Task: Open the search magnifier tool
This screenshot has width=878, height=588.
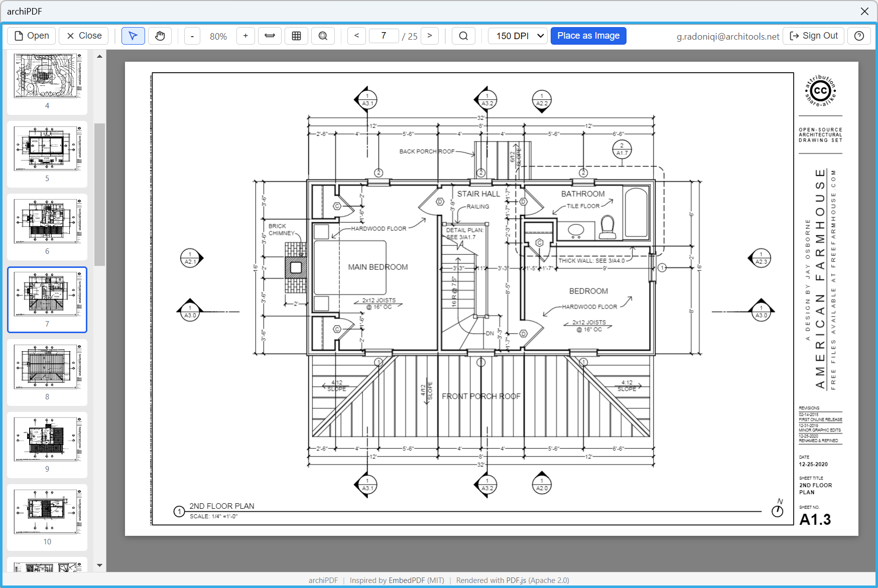Action: 463,36
